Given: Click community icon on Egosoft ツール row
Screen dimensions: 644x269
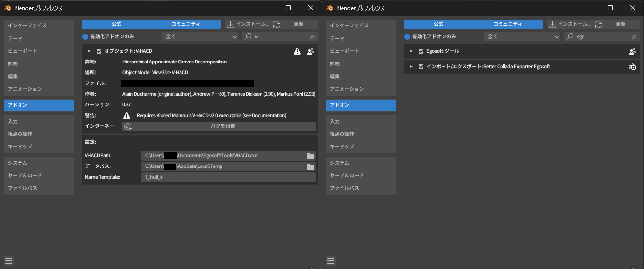Looking at the screenshot, I should [632, 51].
